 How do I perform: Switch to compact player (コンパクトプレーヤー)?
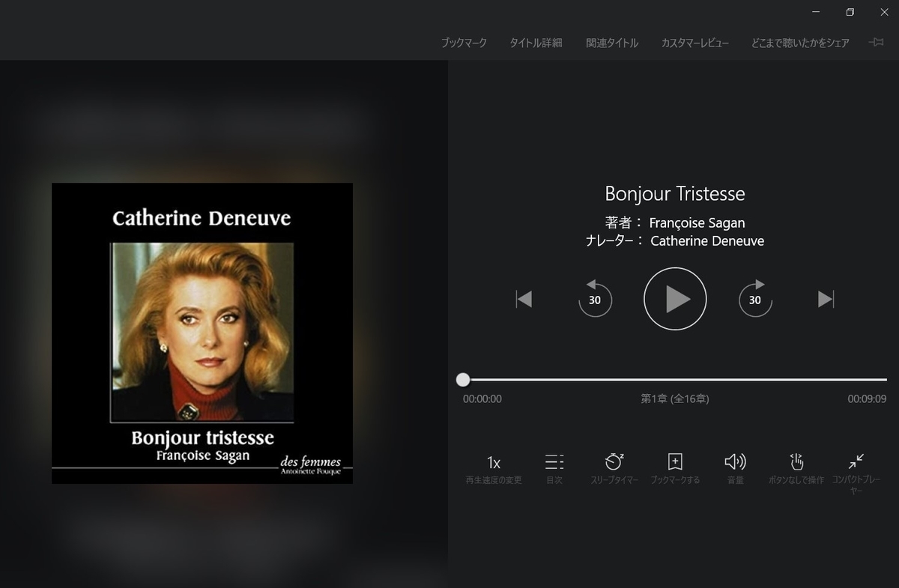coord(856,461)
